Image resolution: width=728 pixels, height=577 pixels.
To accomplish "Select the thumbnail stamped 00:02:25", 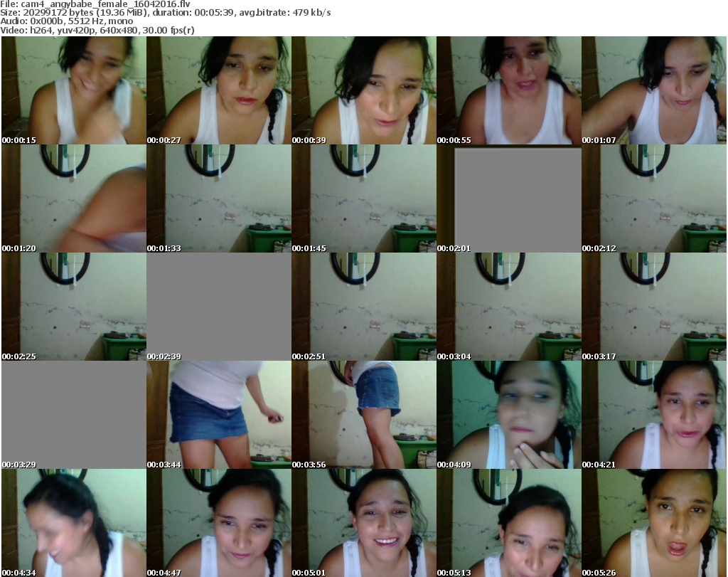I will coord(74,307).
